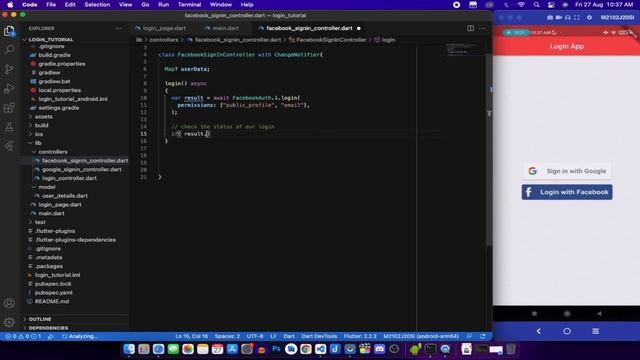Open the Search view in activity bar
This screenshot has height=360, width=640.
pyautogui.click(x=9, y=50)
